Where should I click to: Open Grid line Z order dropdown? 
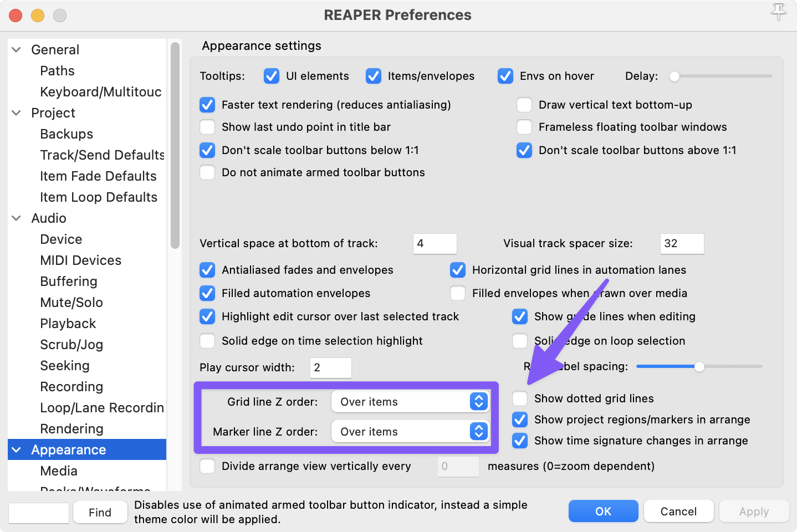tap(410, 402)
